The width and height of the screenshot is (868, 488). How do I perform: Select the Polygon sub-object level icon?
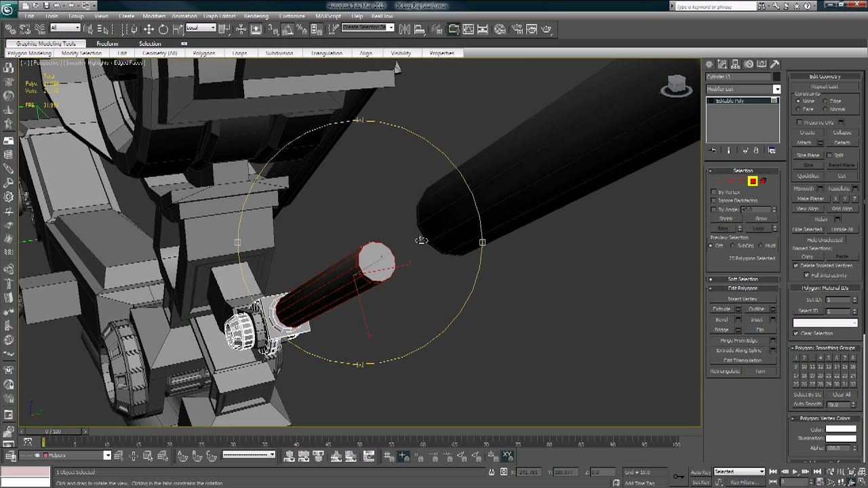pyautogui.click(x=753, y=181)
